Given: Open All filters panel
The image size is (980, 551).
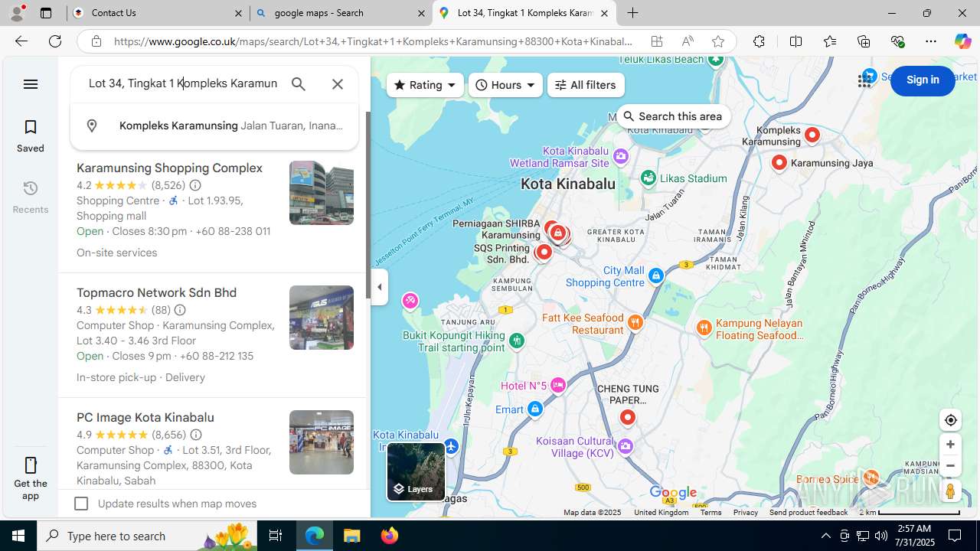Looking at the screenshot, I should (586, 85).
